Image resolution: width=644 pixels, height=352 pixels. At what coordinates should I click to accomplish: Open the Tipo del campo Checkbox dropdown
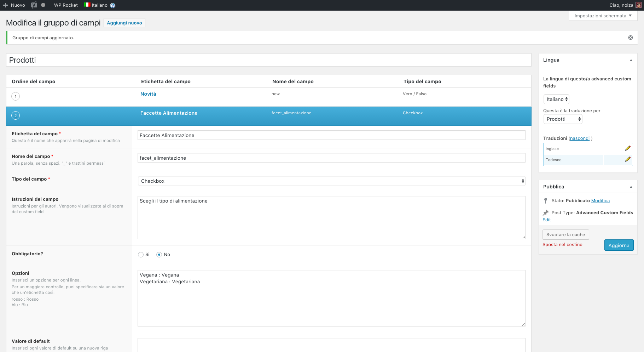coord(331,181)
